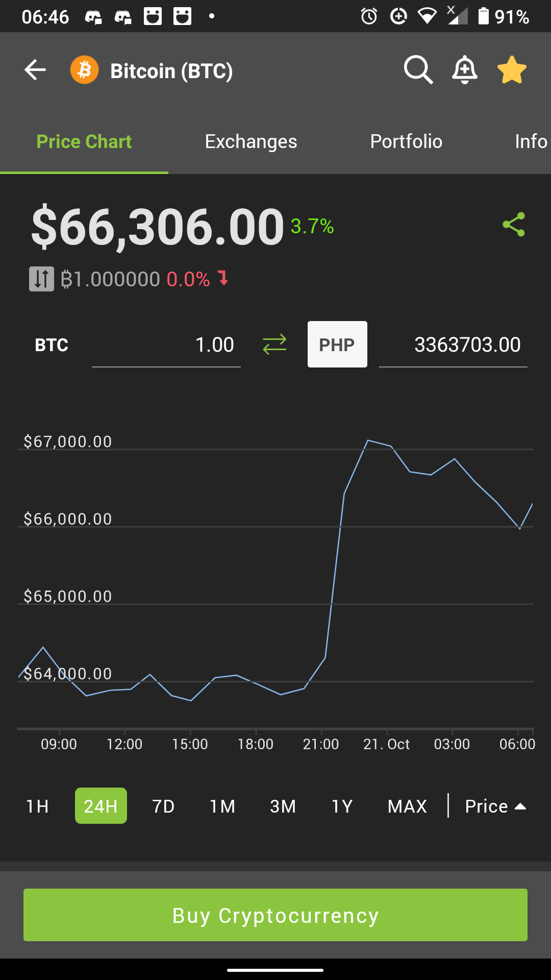
Task: Choose the MAX time range
Action: coord(407,806)
